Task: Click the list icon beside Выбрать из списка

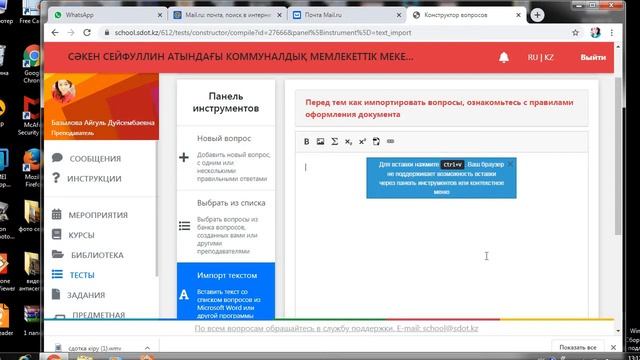Action: (184, 226)
